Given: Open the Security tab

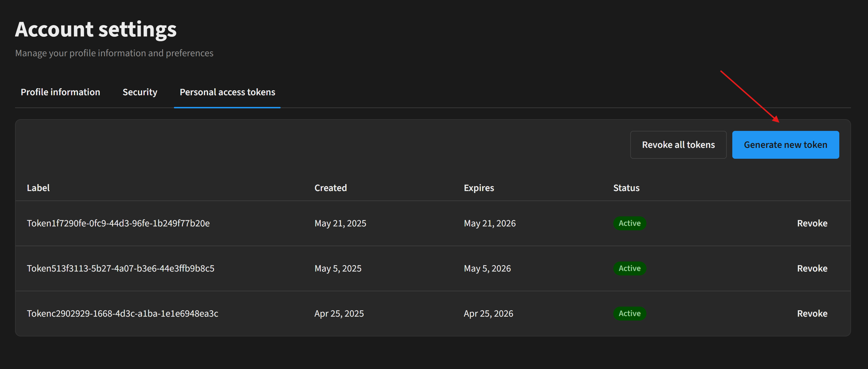Looking at the screenshot, I should coord(140,92).
